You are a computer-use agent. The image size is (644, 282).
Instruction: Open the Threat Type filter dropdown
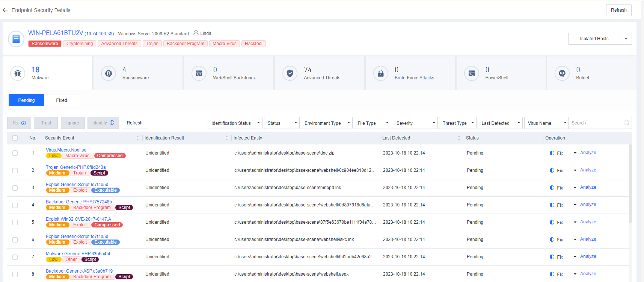pos(457,123)
